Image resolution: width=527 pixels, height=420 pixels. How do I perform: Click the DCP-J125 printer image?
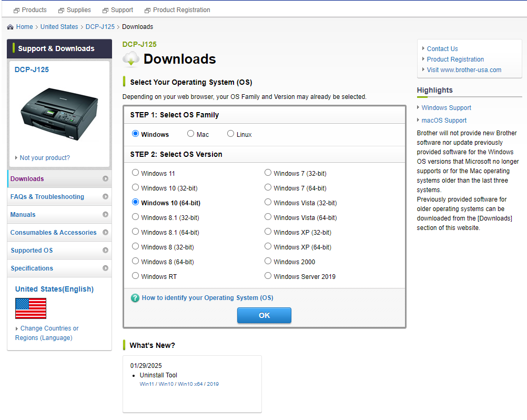(x=59, y=114)
